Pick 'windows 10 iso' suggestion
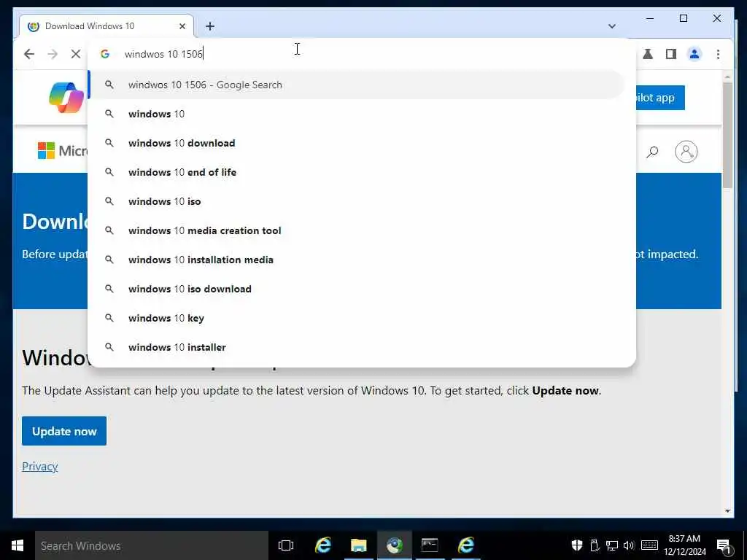 [356, 201]
